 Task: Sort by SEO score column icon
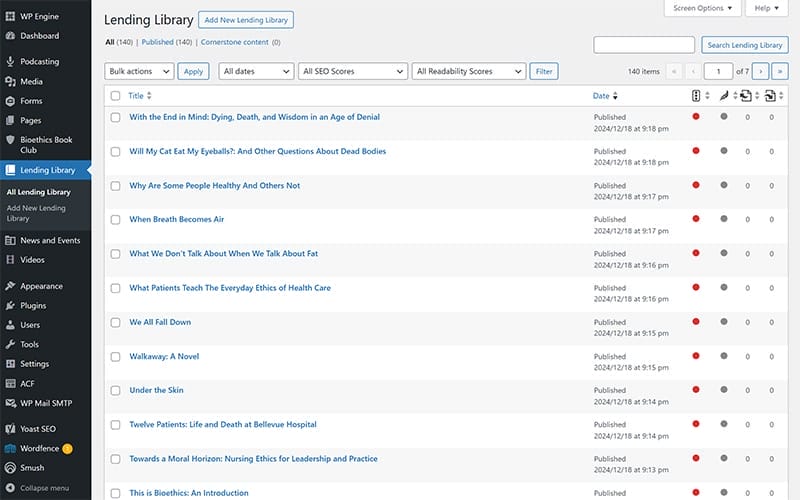pyautogui.click(x=696, y=96)
